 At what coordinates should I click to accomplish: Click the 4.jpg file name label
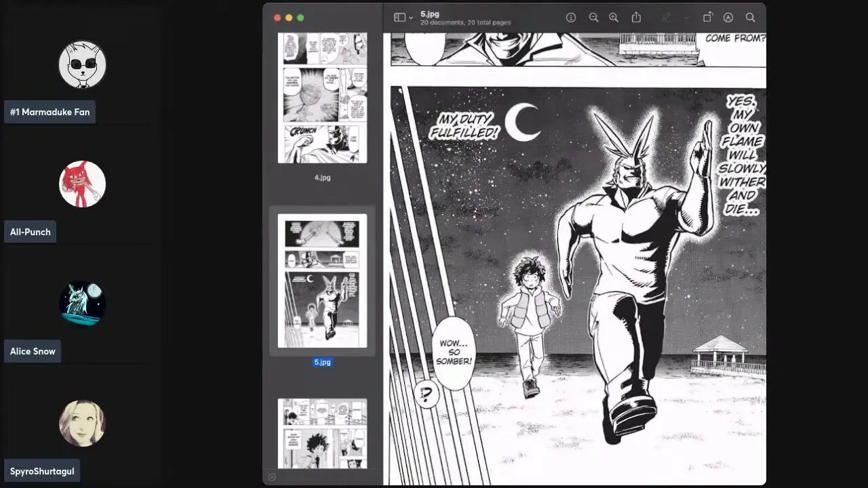coord(322,178)
